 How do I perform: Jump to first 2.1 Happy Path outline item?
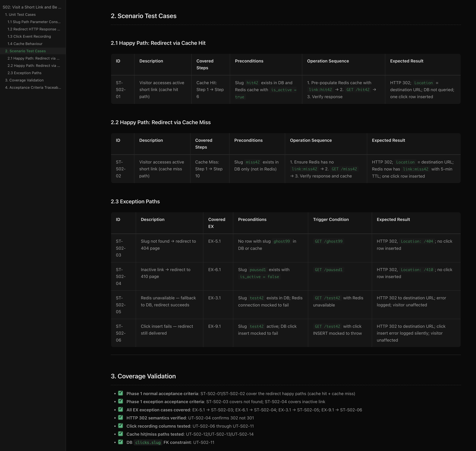(33, 58)
